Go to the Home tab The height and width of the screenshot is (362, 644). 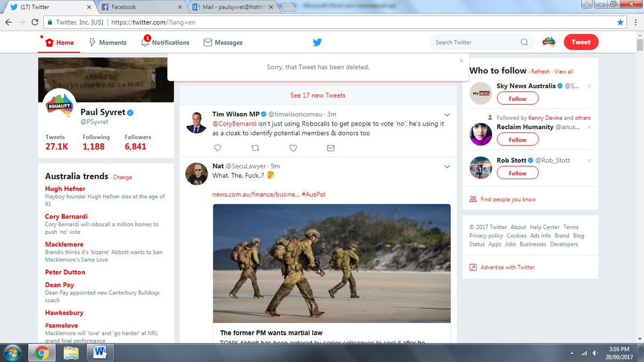(x=60, y=42)
